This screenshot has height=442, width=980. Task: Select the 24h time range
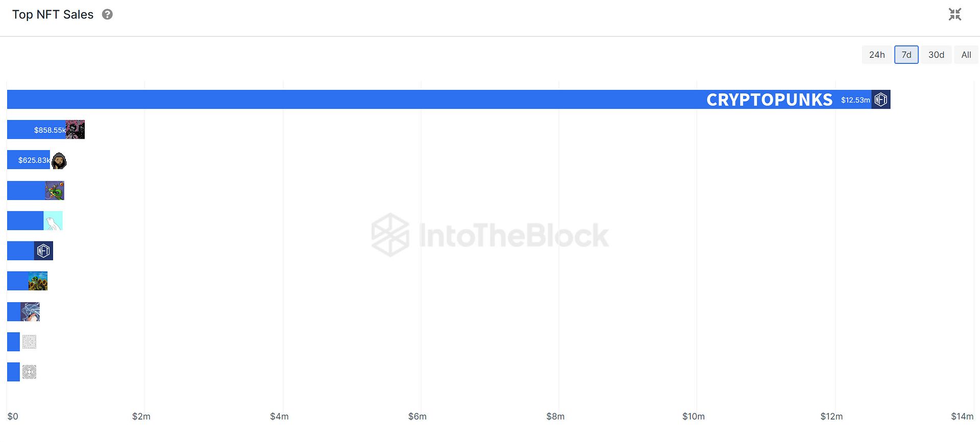[x=877, y=55]
